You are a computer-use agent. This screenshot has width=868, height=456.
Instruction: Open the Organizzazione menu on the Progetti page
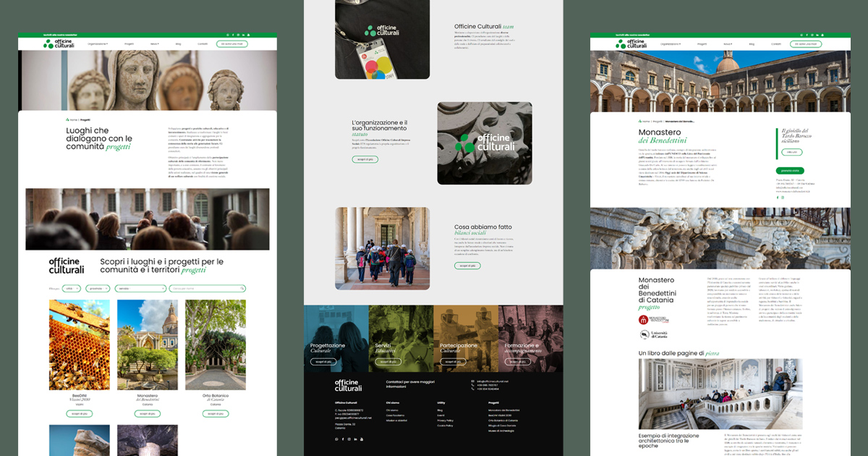pyautogui.click(x=98, y=44)
